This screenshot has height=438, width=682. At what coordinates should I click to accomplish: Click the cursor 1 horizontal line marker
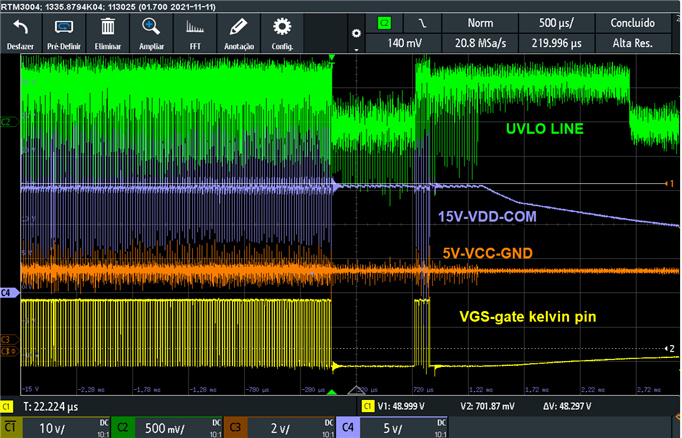(669, 184)
